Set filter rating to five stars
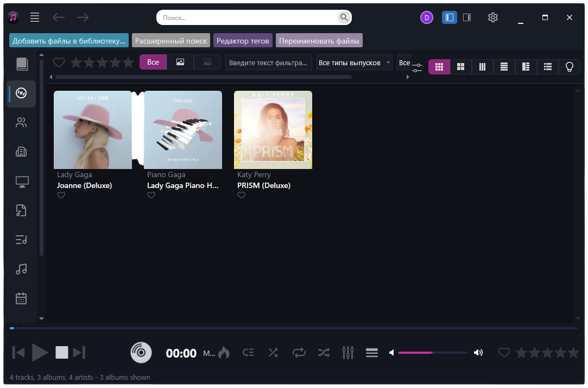 point(128,62)
